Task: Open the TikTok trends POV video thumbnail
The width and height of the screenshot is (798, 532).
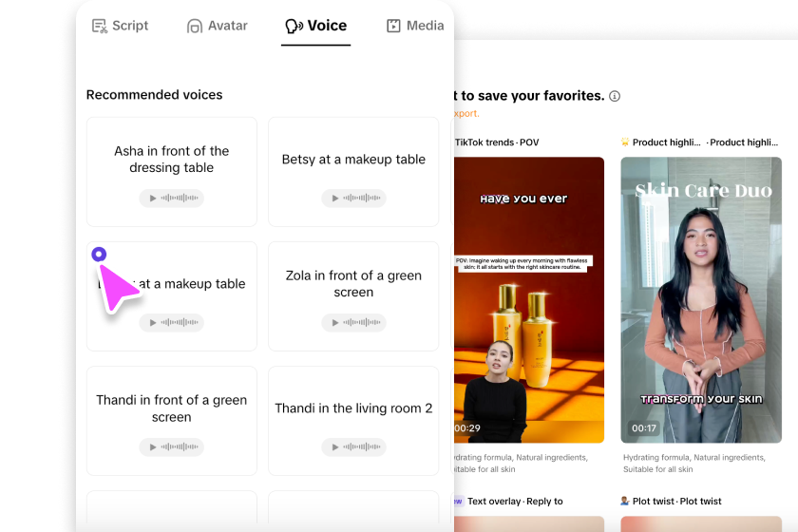Action: pos(529,300)
